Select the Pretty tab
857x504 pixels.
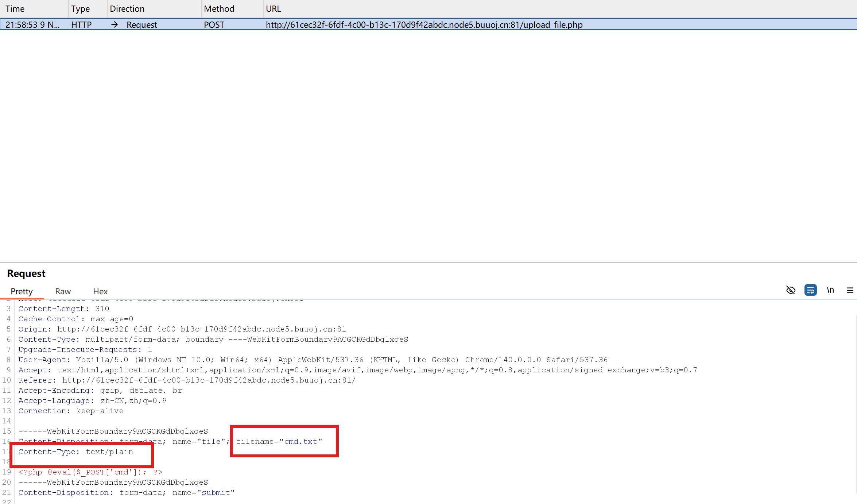(x=22, y=291)
